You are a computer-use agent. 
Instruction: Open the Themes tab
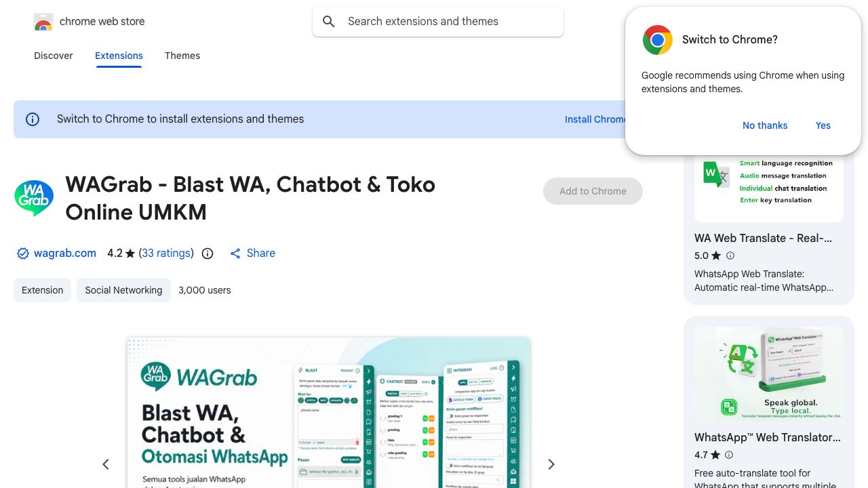tap(182, 56)
